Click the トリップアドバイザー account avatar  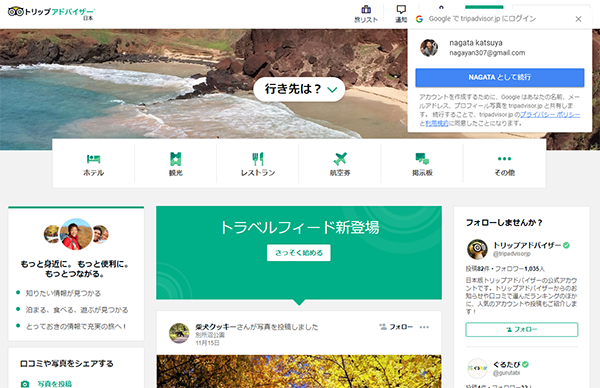pyautogui.click(x=477, y=249)
